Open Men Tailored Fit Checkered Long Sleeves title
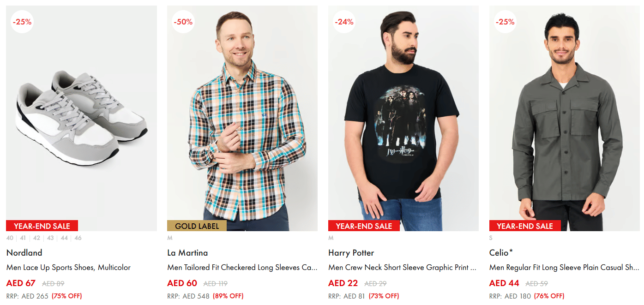 point(242,268)
